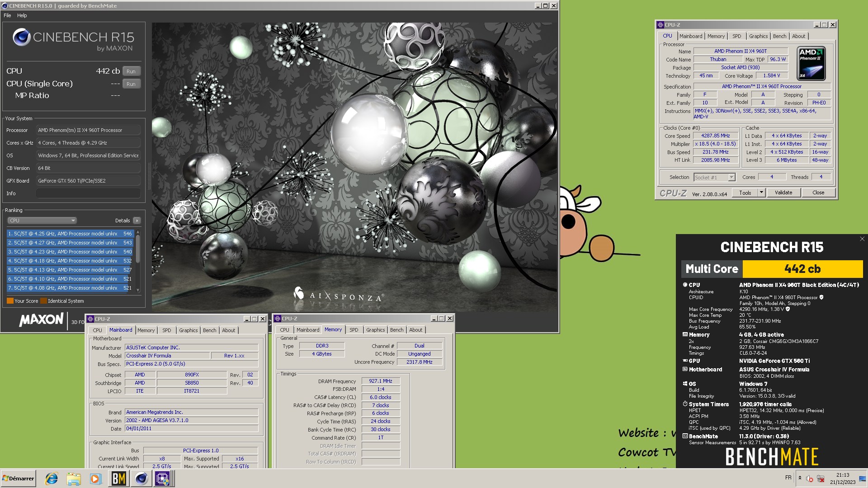Click the Memory icon in BenchMate panel

click(x=685, y=334)
